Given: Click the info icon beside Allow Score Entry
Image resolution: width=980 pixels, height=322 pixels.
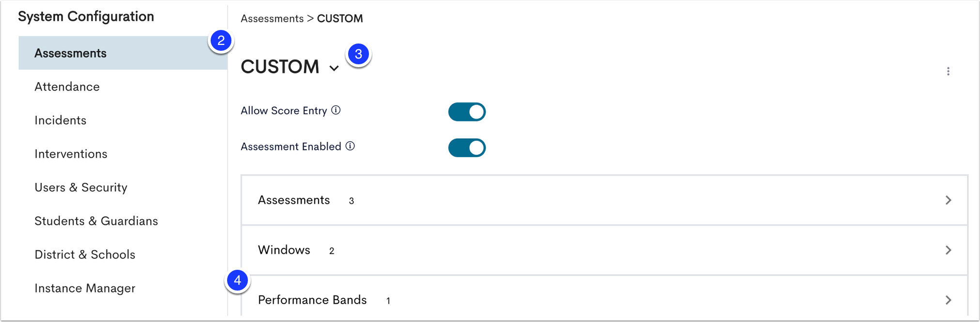Looking at the screenshot, I should (336, 110).
